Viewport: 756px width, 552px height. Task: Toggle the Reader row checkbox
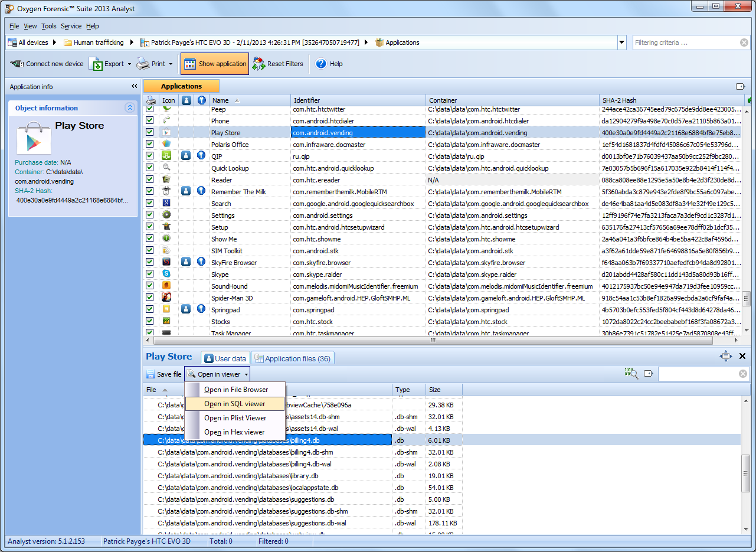pyautogui.click(x=150, y=180)
